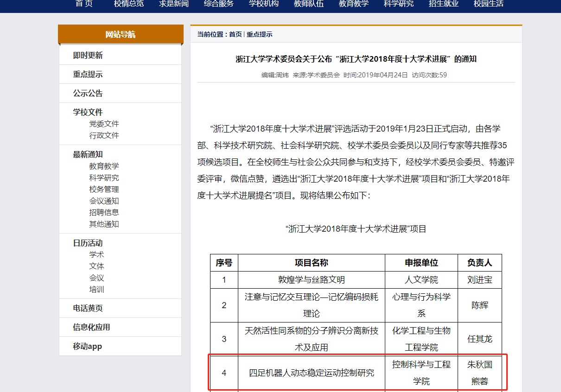Click 重点提示 in the sidebar navigation

coord(88,75)
